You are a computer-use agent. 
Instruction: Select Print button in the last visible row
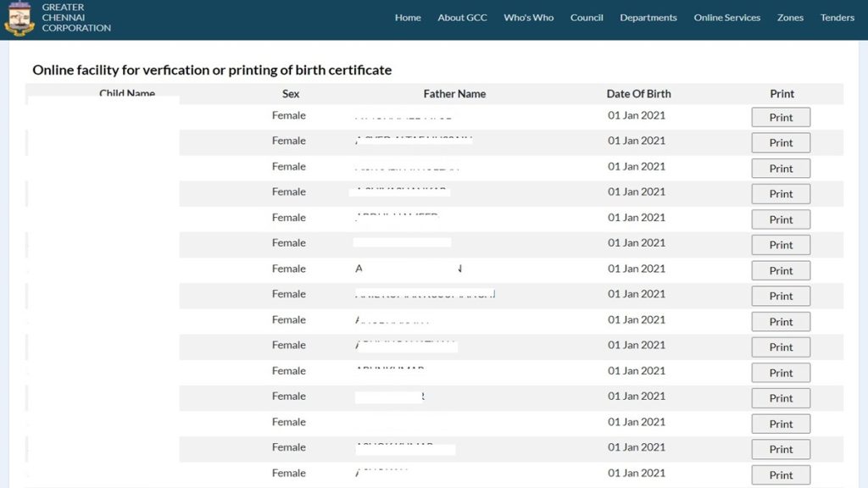pyautogui.click(x=781, y=474)
